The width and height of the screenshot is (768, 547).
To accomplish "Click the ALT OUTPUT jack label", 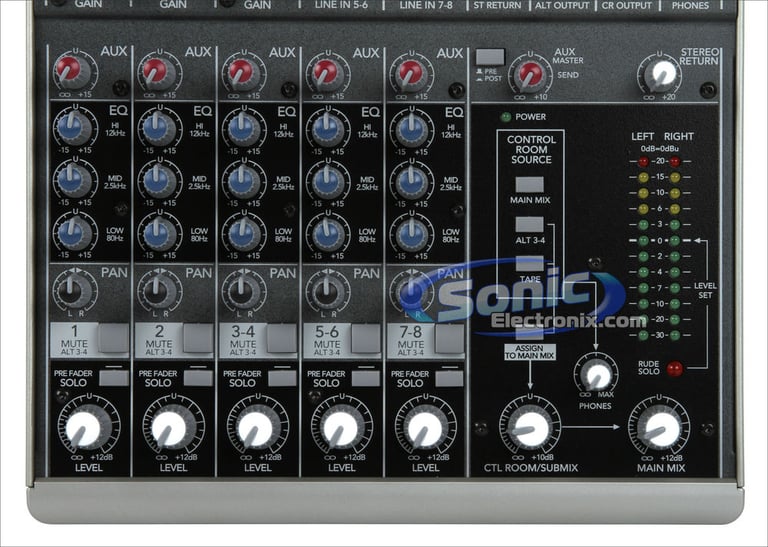I will (x=562, y=6).
